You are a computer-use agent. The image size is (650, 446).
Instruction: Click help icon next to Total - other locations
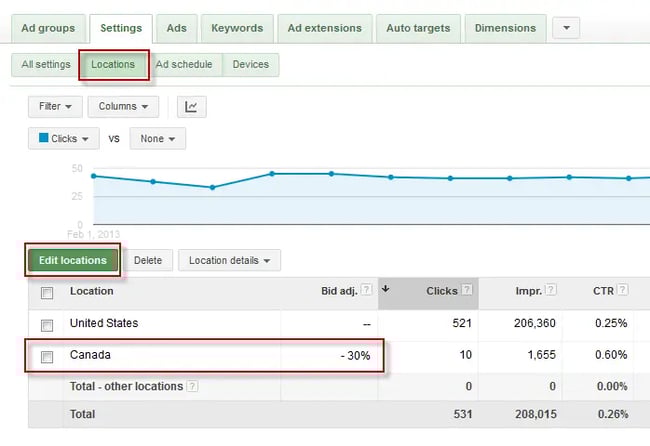point(192,386)
